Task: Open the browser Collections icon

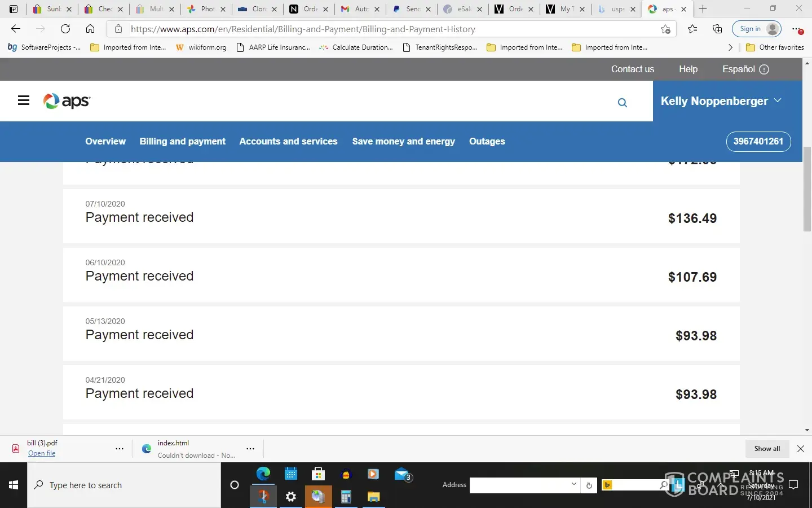Action: click(717, 29)
